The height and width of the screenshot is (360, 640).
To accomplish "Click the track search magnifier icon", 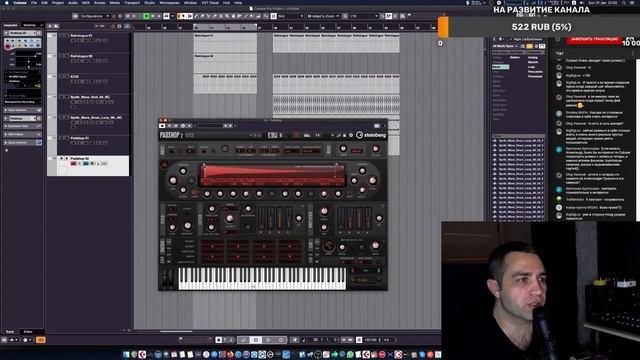I will [x=56, y=26].
